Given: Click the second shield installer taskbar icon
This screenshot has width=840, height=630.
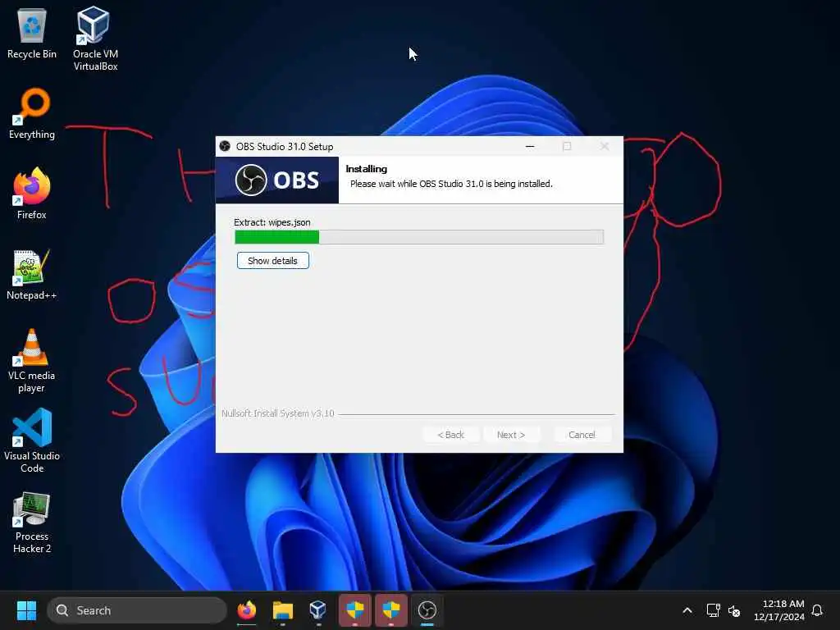Looking at the screenshot, I should 391,610.
